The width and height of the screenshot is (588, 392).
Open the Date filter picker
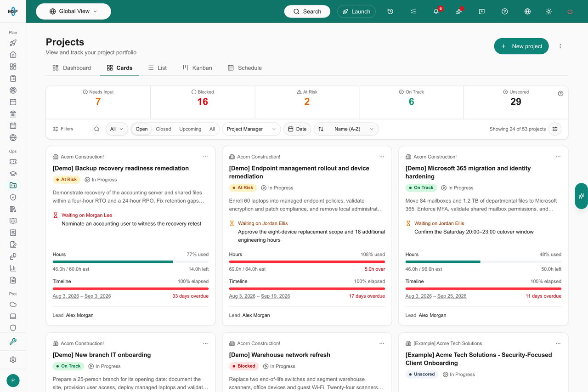click(297, 129)
